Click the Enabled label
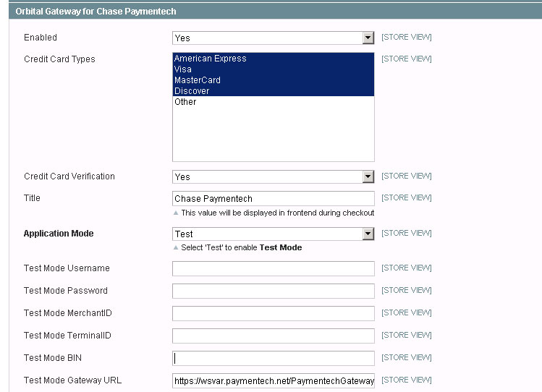This screenshot has height=392, width=542. 41,38
